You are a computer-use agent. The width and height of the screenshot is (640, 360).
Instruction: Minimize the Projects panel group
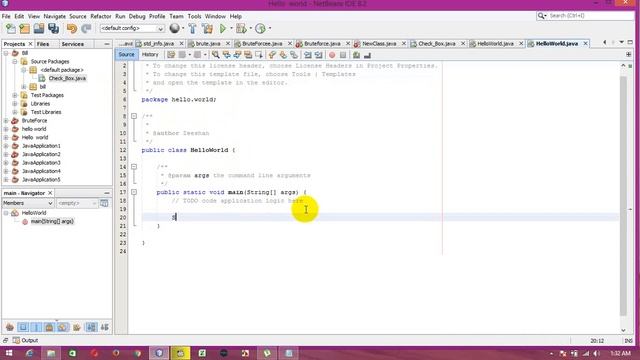pos(107,44)
